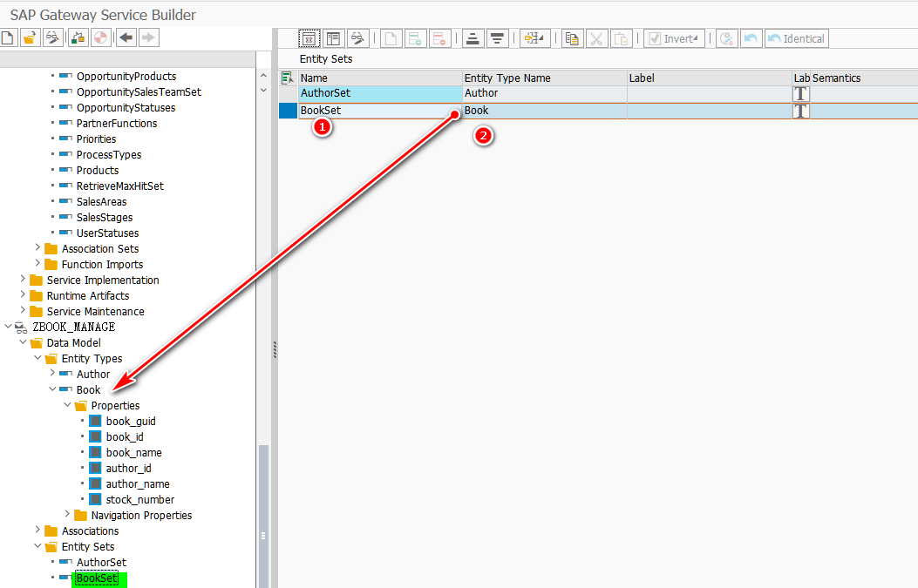The image size is (918, 588).
Task: Click the Entity Type Name column header
Action: (x=545, y=78)
